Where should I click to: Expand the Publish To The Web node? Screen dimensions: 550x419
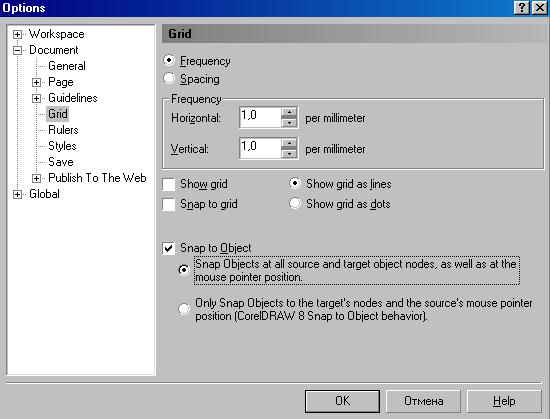(36, 178)
